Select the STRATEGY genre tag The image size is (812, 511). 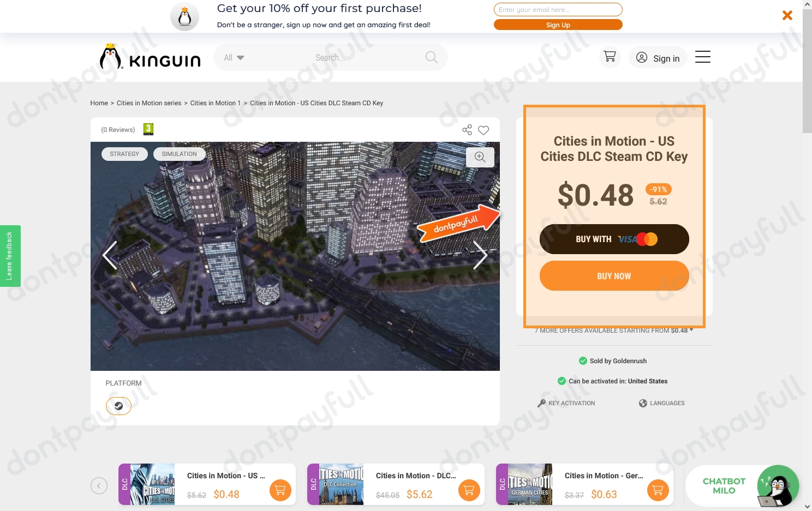(x=124, y=154)
